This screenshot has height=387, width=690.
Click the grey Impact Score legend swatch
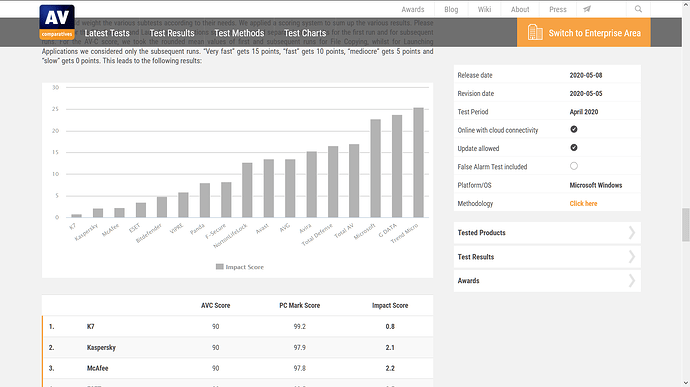click(220, 267)
